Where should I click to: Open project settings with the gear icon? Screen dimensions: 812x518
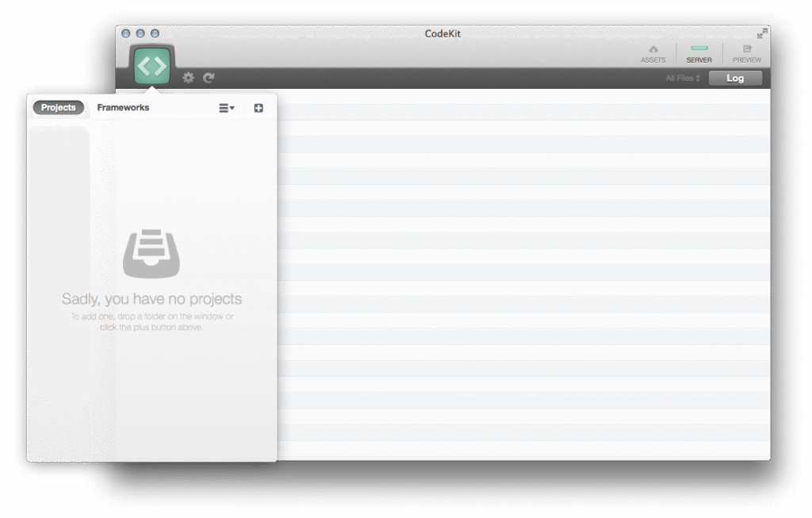point(188,78)
